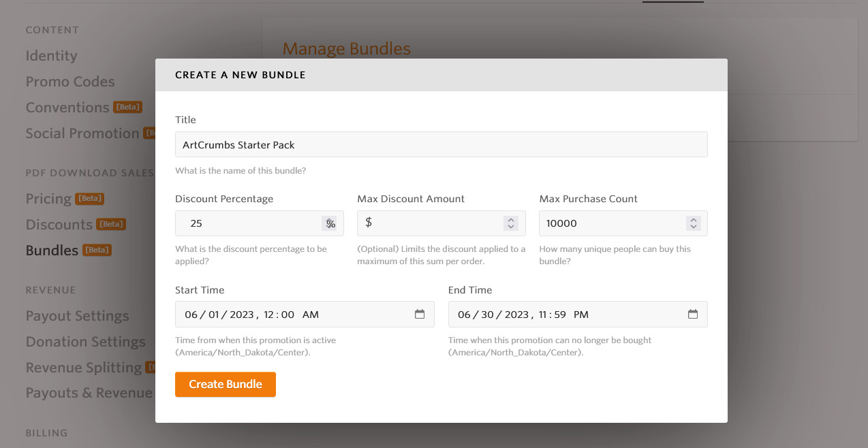
Task: Focus the Max Discount Amount input
Action: pos(441,223)
